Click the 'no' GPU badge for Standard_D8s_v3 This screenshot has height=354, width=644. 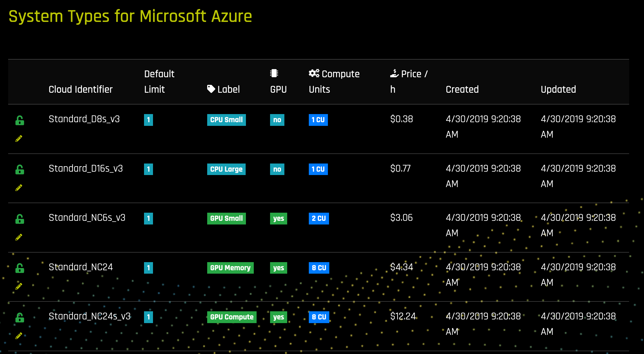pos(277,120)
